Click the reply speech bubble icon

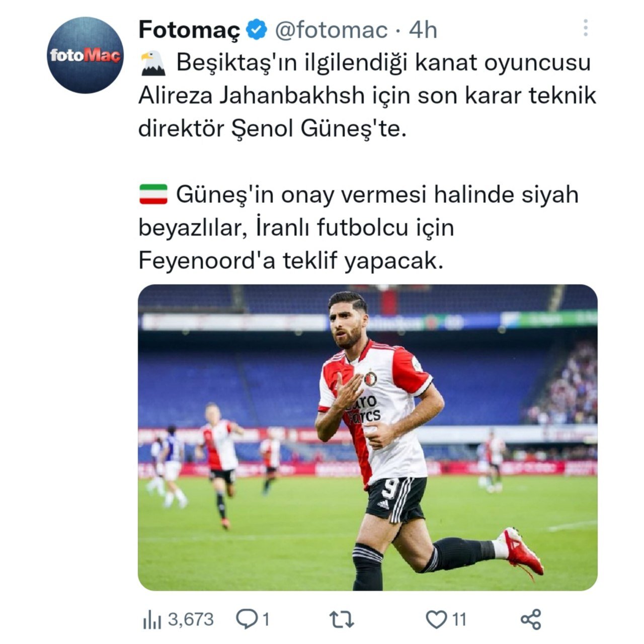(247, 619)
